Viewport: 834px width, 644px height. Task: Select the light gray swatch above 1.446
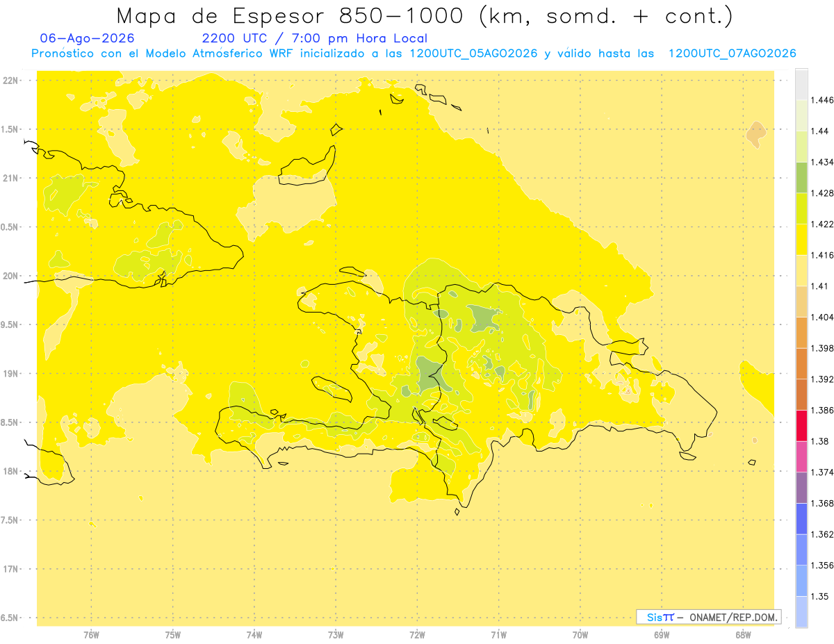[x=801, y=85]
